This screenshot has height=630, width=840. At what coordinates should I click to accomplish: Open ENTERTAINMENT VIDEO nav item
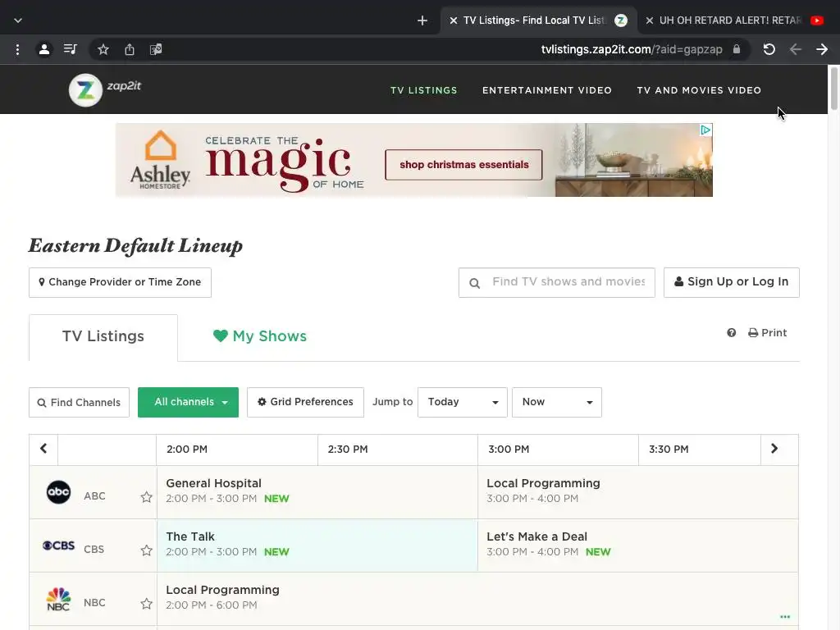coord(547,90)
